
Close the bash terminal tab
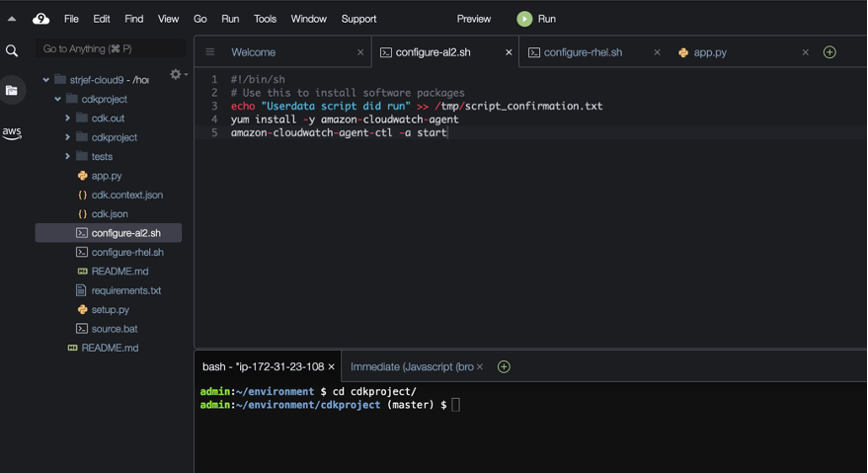331,366
